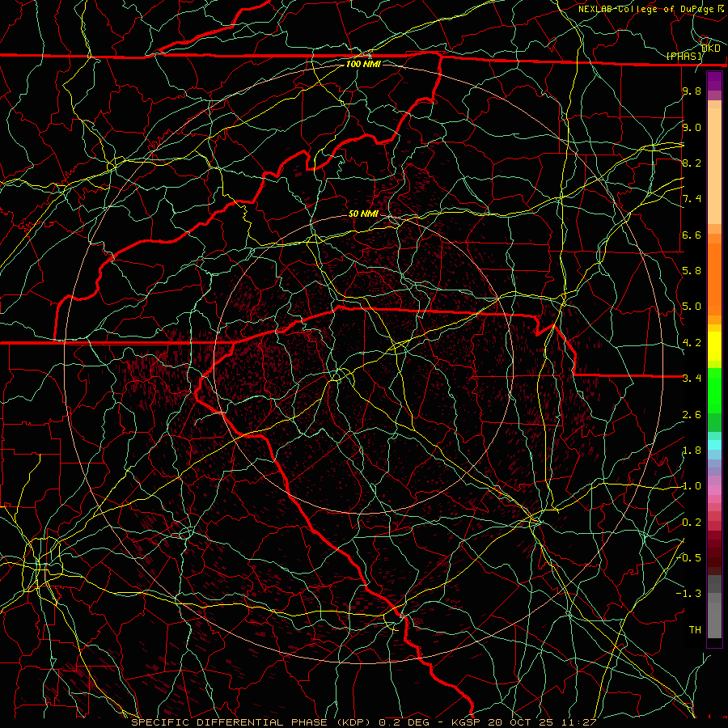Image resolution: width=728 pixels, height=728 pixels.
Task: Click the 8.2 scale label
Action: coord(692,163)
